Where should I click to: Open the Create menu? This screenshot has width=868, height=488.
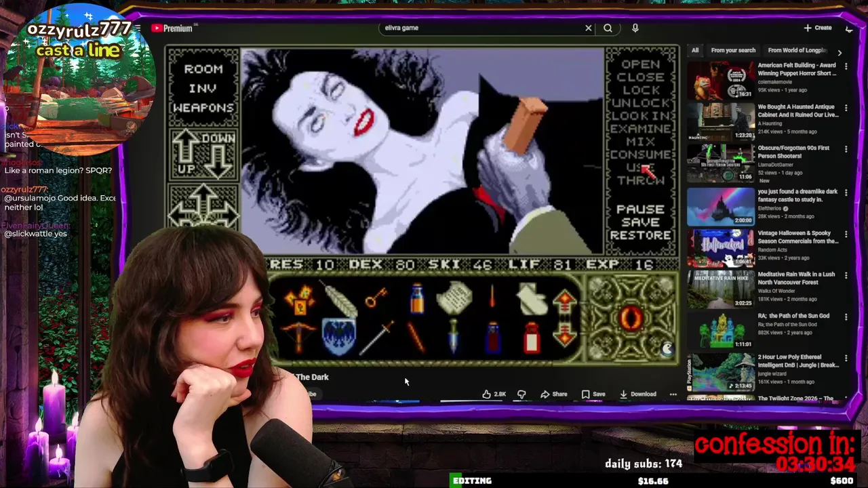(818, 28)
